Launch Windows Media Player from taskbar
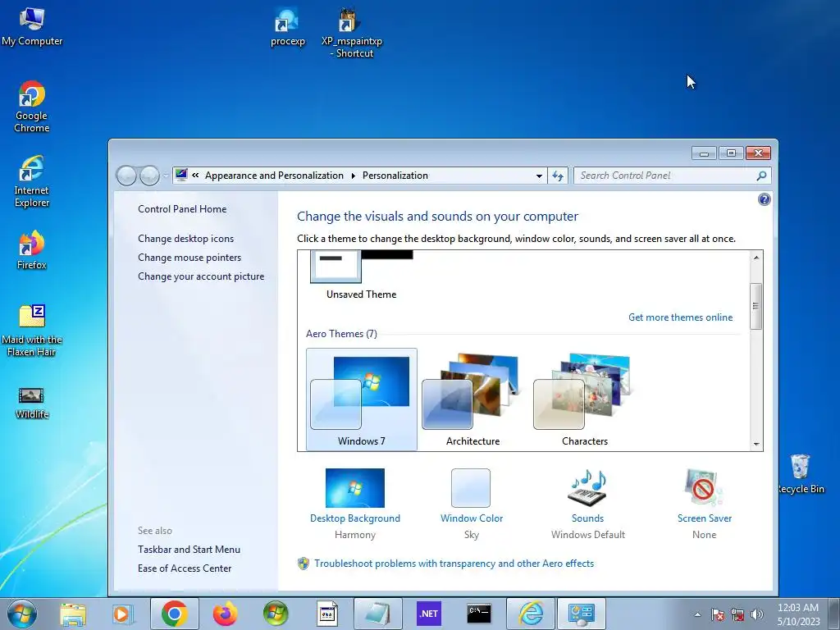Image resolution: width=840 pixels, height=630 pixels. pos(123,614)
